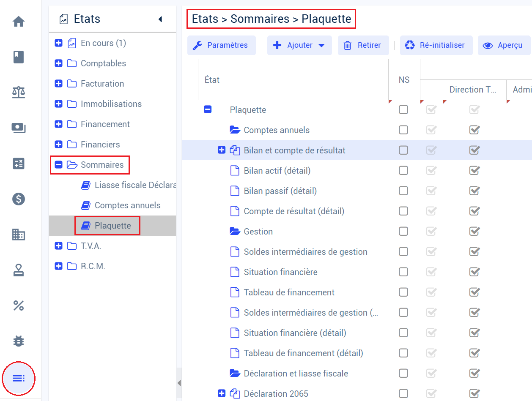Toggle Direction checkbox for Situation financière

[474, 272]
